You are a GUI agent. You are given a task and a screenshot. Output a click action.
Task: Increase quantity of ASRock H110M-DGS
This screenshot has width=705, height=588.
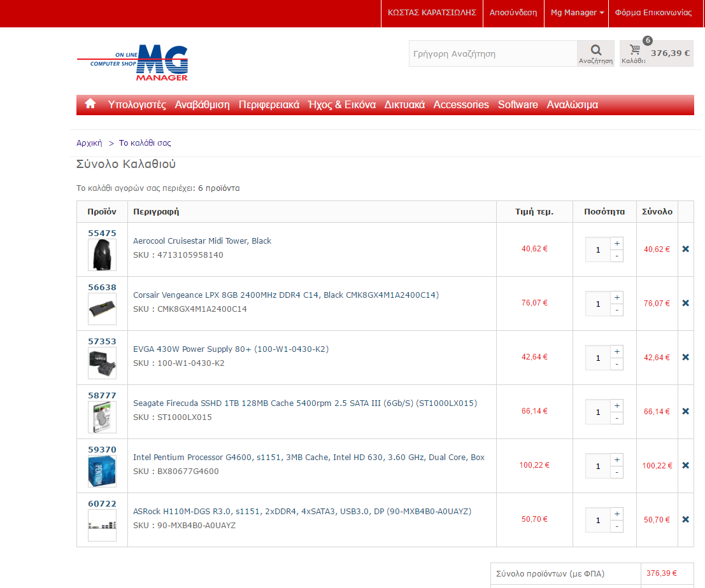pyautogui.click(x=617, y=514)
